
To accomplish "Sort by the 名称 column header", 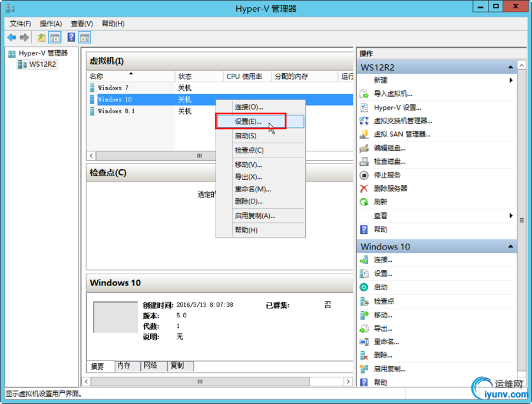I will (131, 77).
